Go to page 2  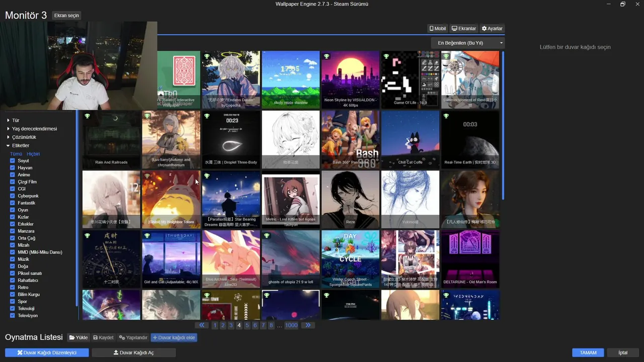223,325
